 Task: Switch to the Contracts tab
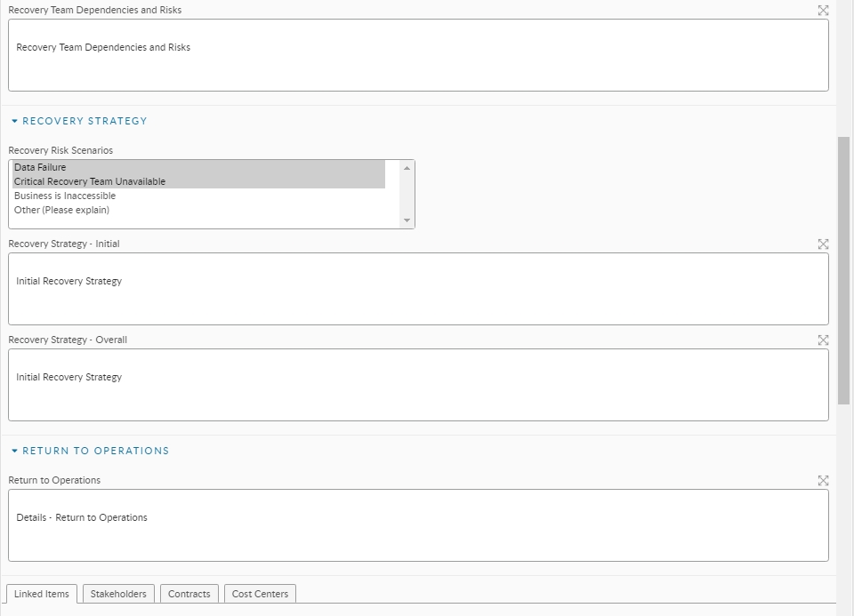coord(189,594)
